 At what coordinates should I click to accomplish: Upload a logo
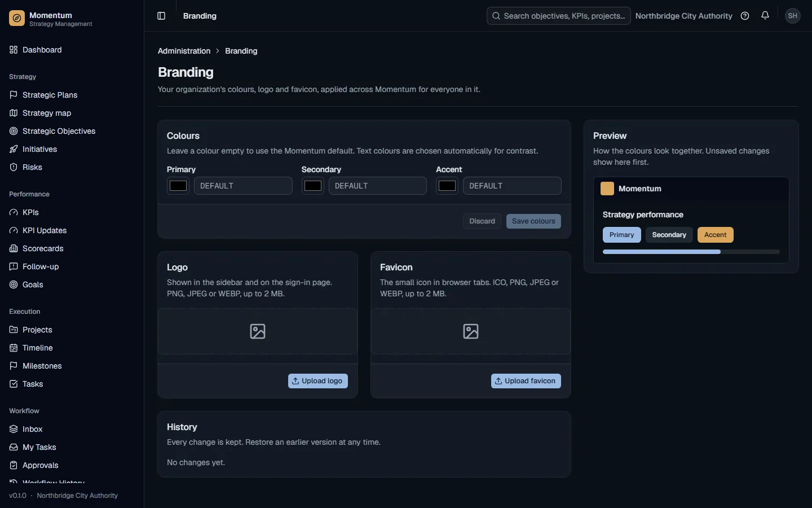318,381
